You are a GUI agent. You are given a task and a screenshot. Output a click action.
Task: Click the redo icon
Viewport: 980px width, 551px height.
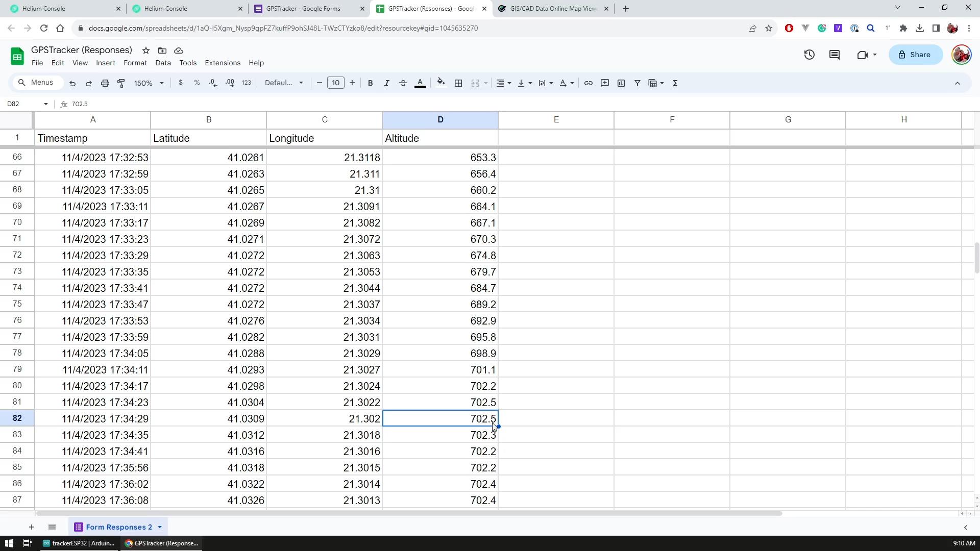click(88, 83)
